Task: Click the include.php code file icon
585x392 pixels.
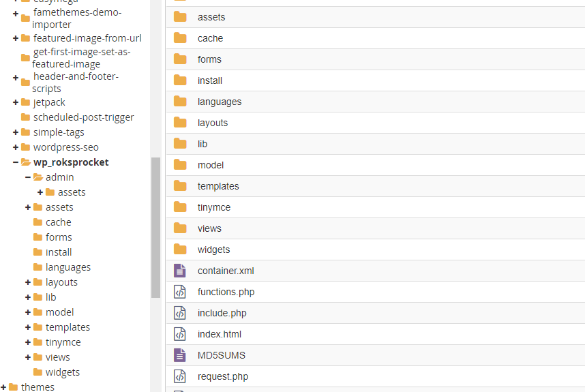Action: click(x=180, y=313)
